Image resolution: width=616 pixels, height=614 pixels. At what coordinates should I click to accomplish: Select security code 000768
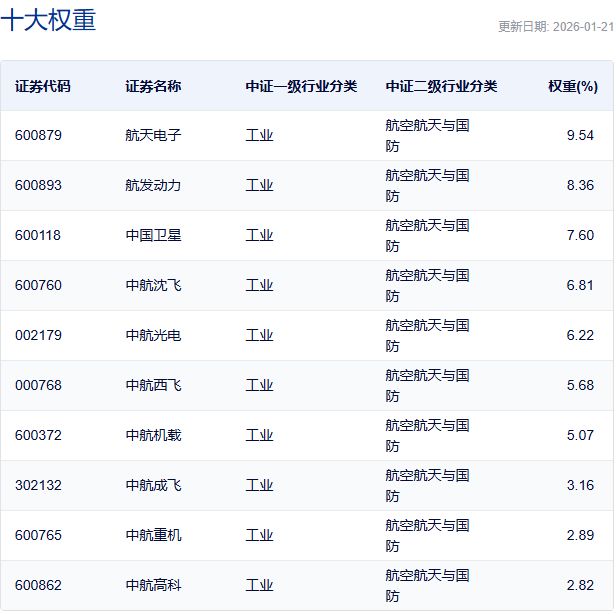(38, 385)
